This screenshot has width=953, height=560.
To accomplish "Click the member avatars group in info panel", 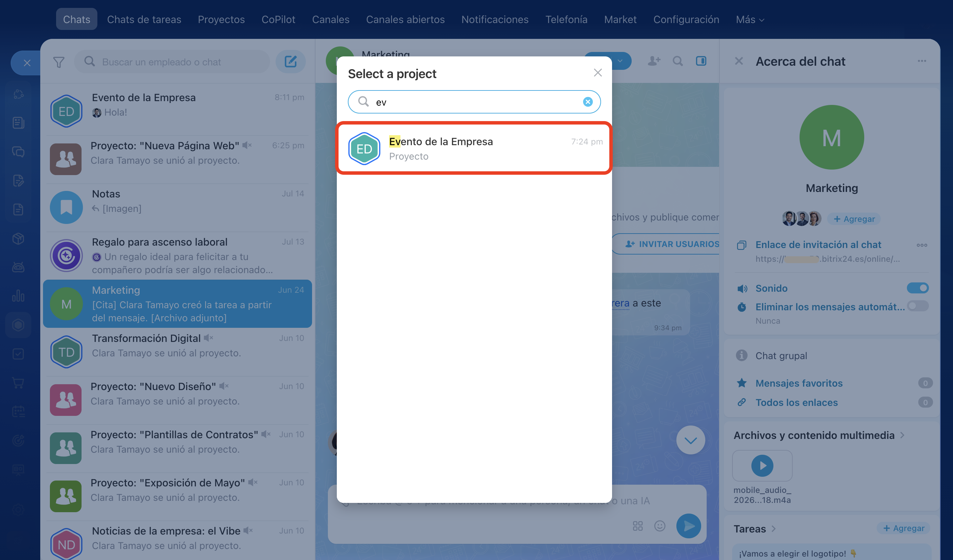I will coord(801,218).
